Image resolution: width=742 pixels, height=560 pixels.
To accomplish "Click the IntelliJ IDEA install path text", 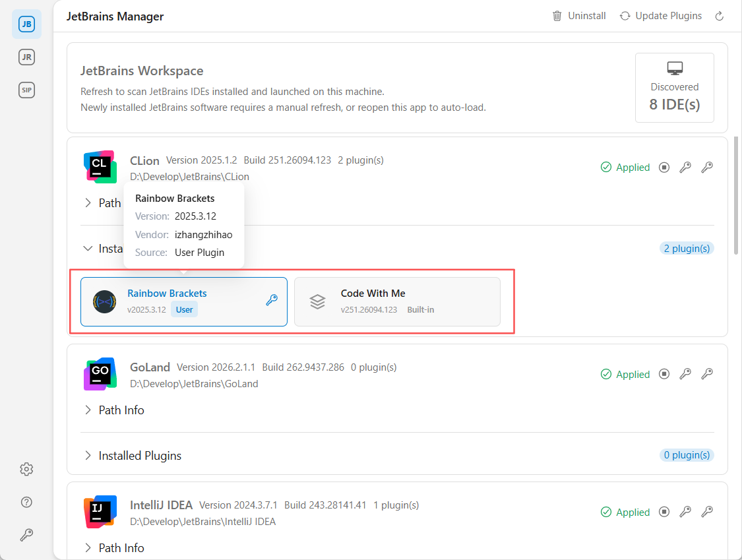I will 202,522.
